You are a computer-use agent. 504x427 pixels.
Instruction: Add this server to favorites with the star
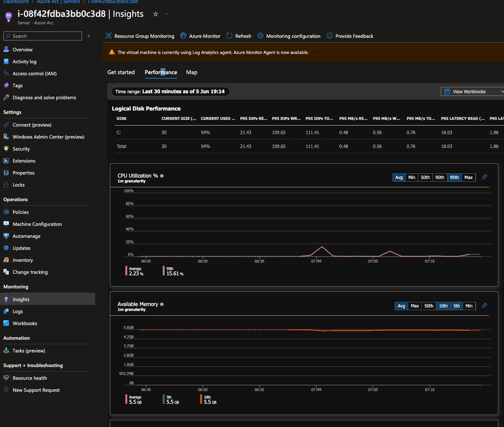point(155,14)
